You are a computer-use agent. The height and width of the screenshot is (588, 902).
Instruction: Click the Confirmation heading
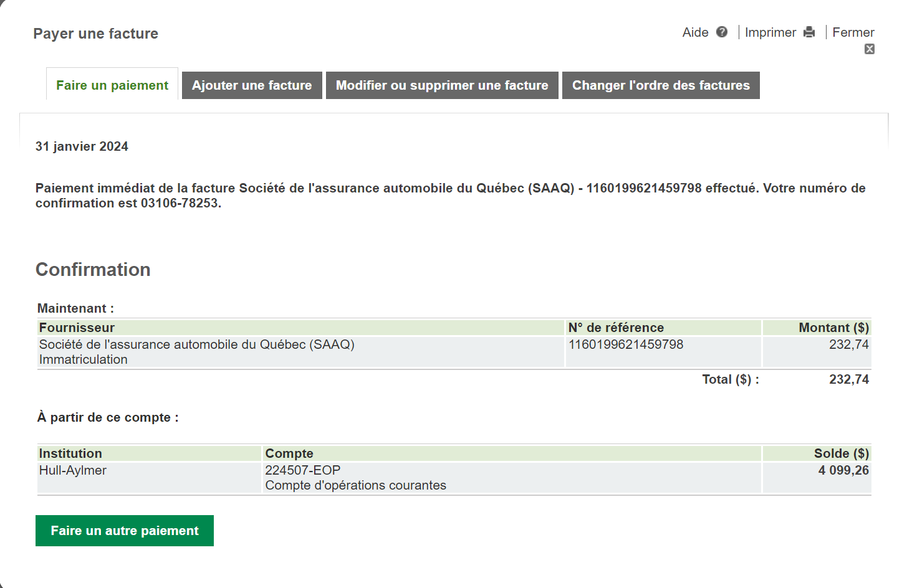click(x=93, y=270)
